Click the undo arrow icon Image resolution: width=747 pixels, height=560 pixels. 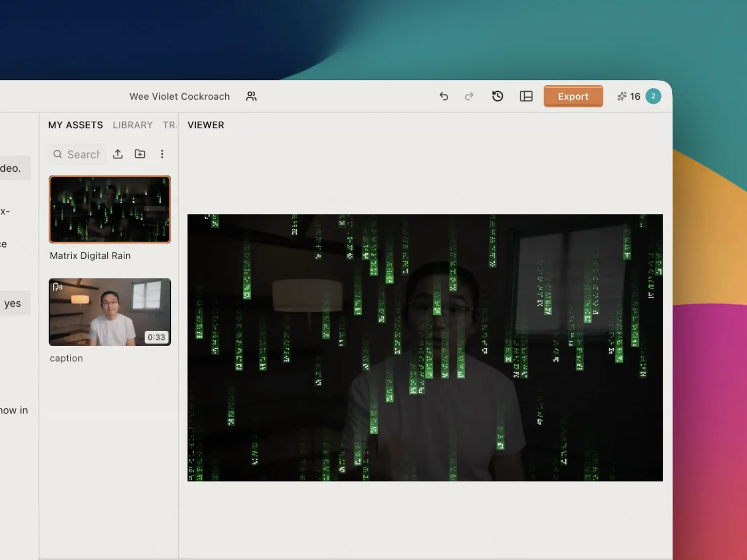click(x=443, y=97)
